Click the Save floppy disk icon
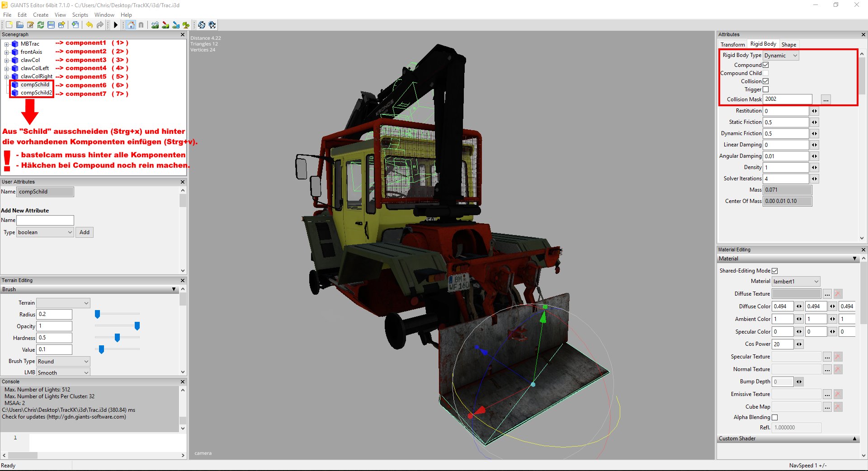Viewport: 868px width, 471px height. coord(51,25)
